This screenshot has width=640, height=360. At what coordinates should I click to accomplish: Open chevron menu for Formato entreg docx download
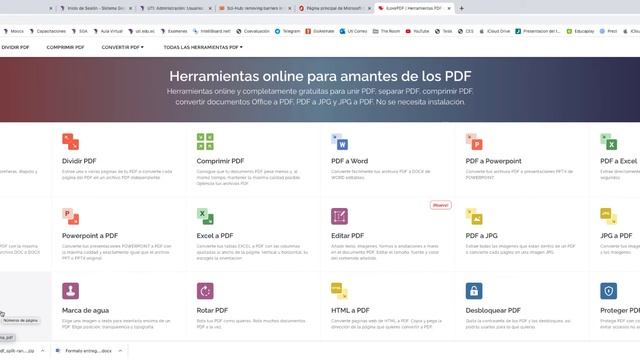120,351
